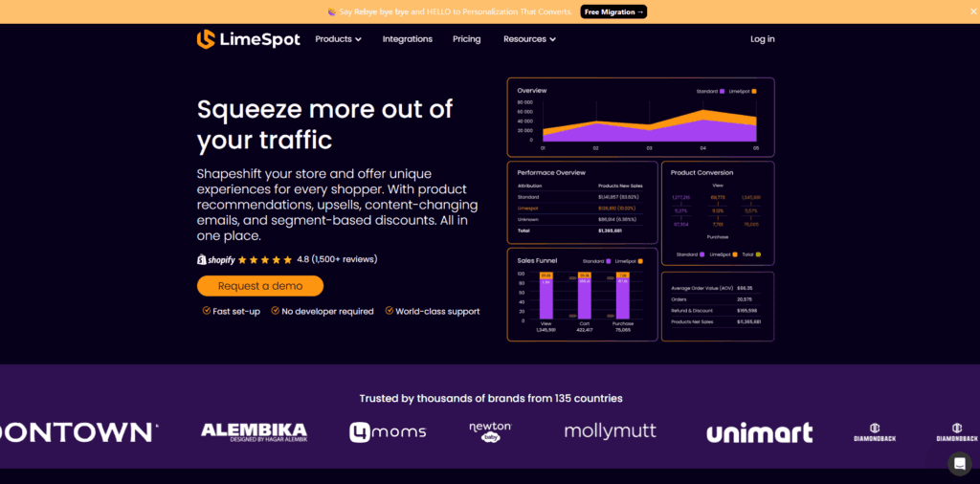
Task: Click the newton baby brand logo
Action: pyautogui.click(x=491, y=432)
